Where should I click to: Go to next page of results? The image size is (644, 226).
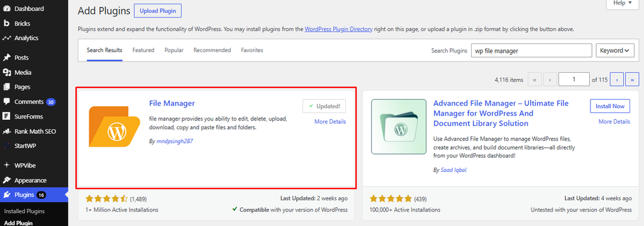click(x=617, y=80)
